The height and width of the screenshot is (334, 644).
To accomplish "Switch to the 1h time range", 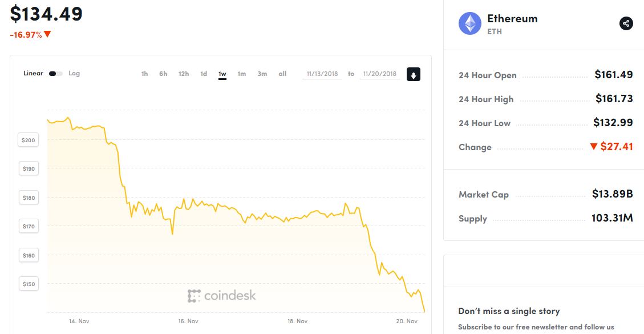I will point(144,74).
